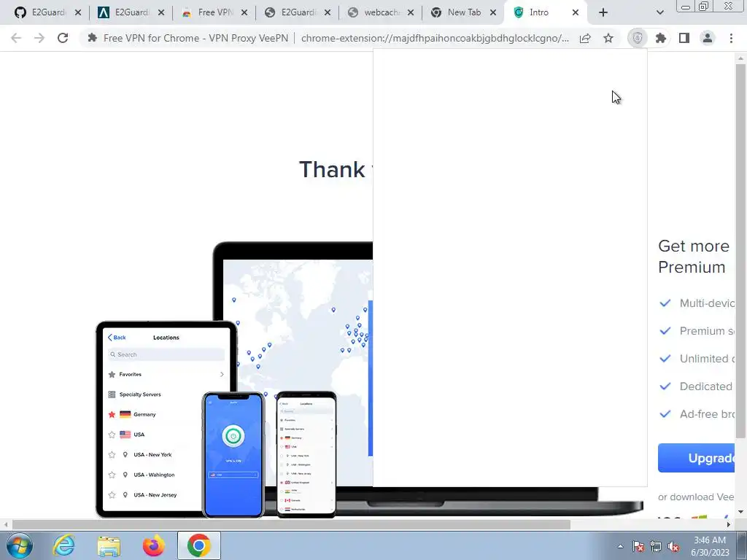Close the first E2Guardian GitHub tab
The width and height of the screenshot is (747, 560).
pos(78,12)
